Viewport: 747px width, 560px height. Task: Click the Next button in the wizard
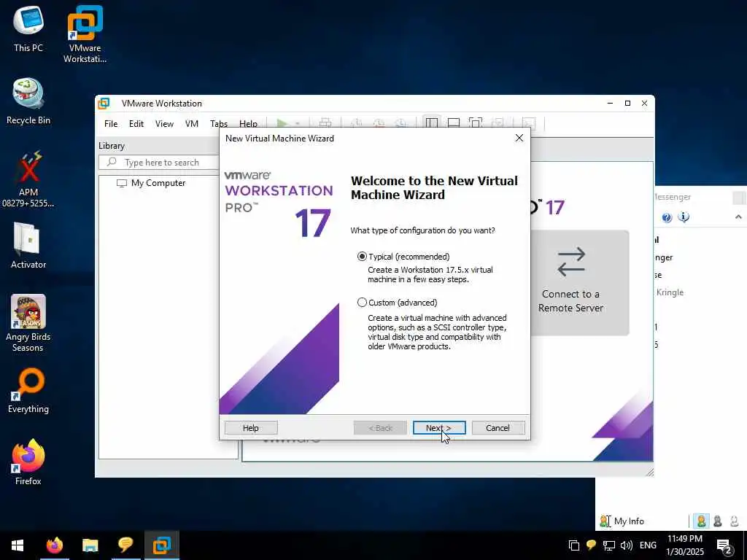(x=438, y=427)
